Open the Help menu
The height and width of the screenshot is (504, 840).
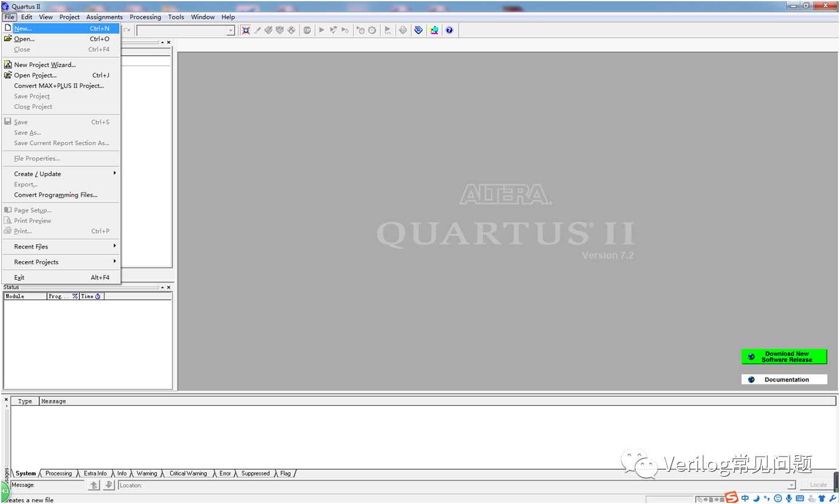(x=228, y=17)
